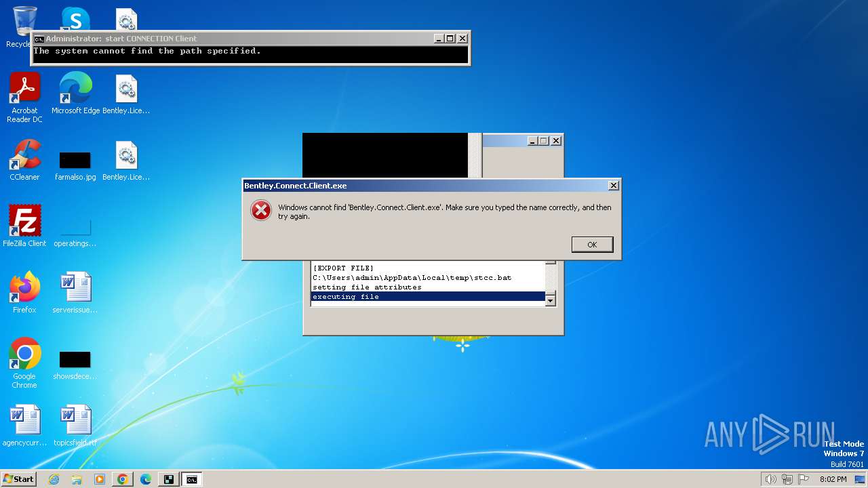Select the stcc.bat path log row
This screenshot has height=488, width=868.
click(428, 278)
